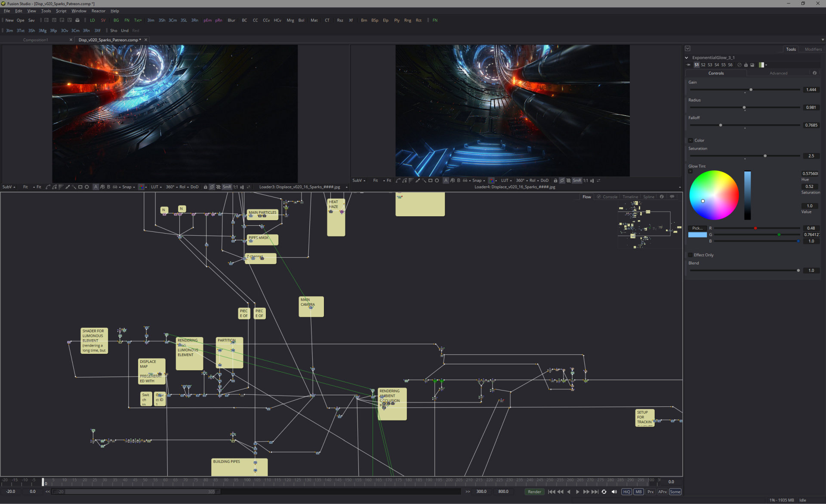Click inside the Glow Tint color wheel
826x504 pixels.
(714, 195)
